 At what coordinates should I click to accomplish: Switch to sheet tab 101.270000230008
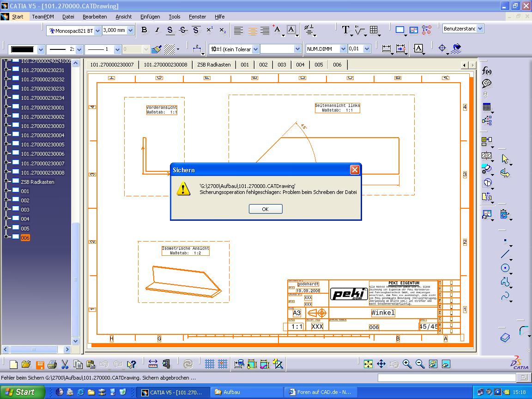pyautogui.click(x=166, y=65)
